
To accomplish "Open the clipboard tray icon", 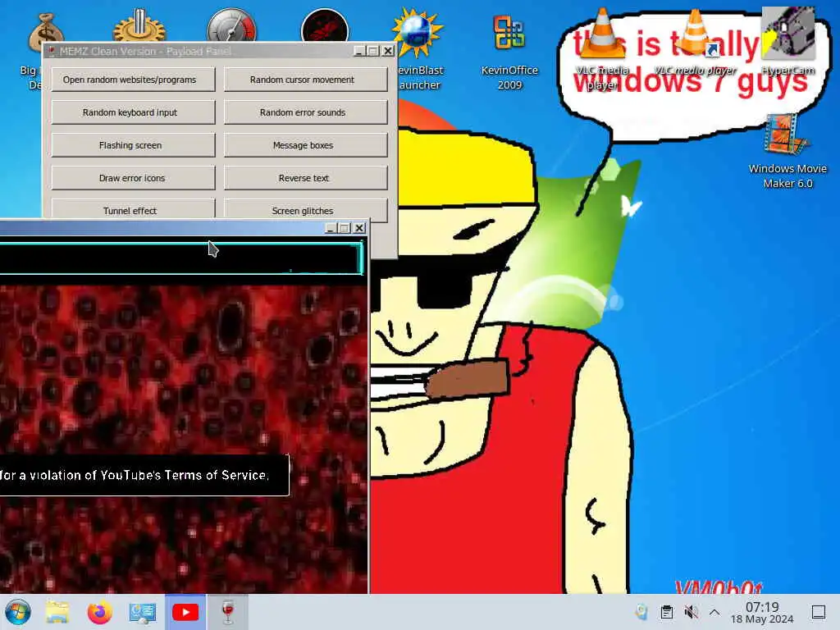I will pyautogui.click(x=666, y=612).
